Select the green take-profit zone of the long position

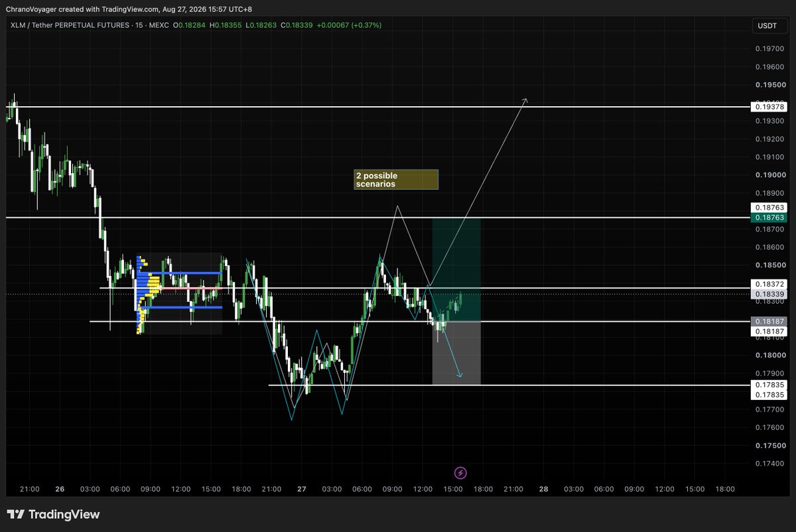click(x=456, y=269)
